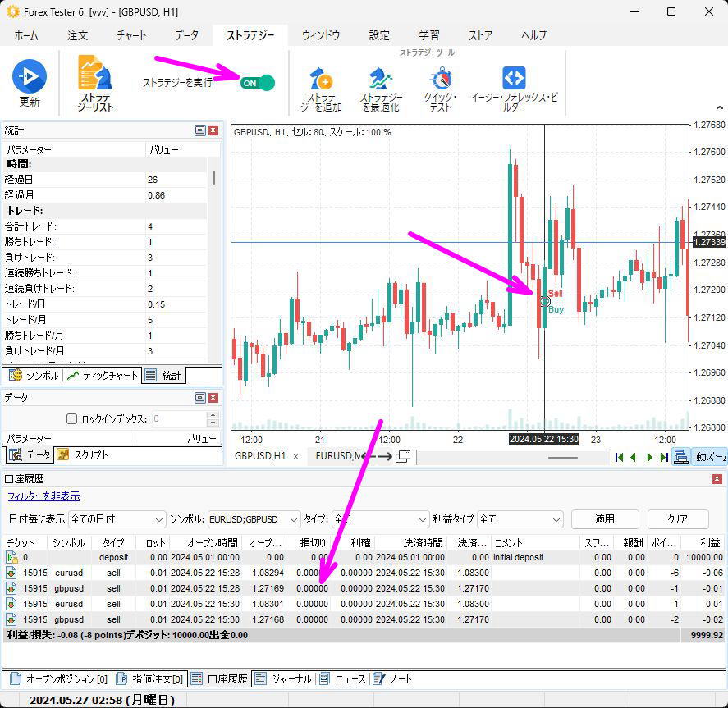Close the 統計 panel with red X
The image size is (728, 708).
213,130
